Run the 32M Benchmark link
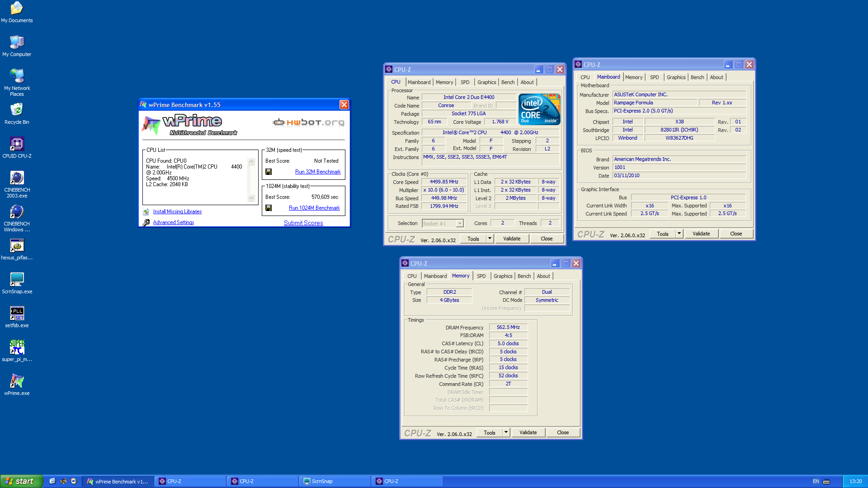This screenshot has height=488, width=868. 318,172
